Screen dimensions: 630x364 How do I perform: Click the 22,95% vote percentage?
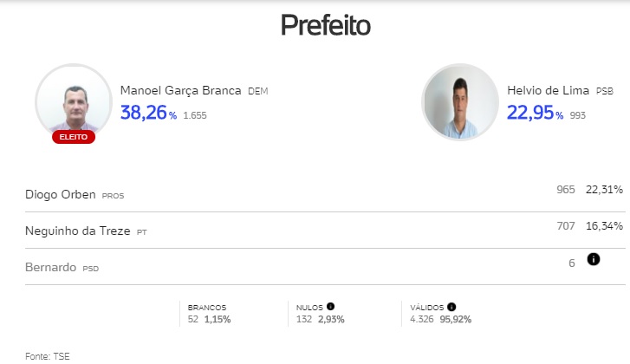point(530,114)
